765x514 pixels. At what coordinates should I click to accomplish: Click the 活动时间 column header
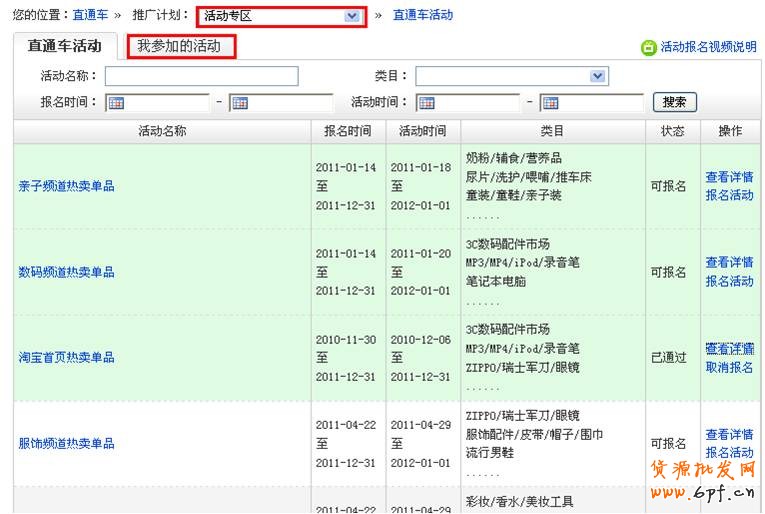point(423,131)
